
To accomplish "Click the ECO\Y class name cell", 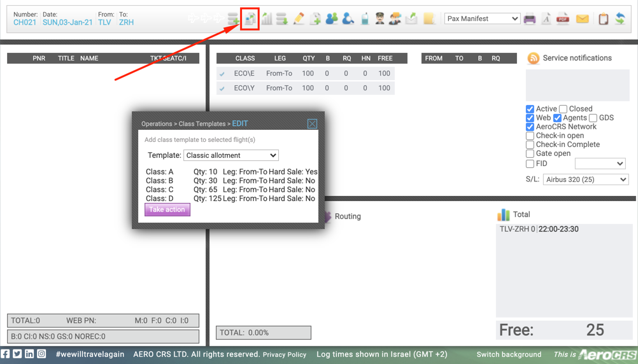I will pyautogui.click(x=244, y=88).
